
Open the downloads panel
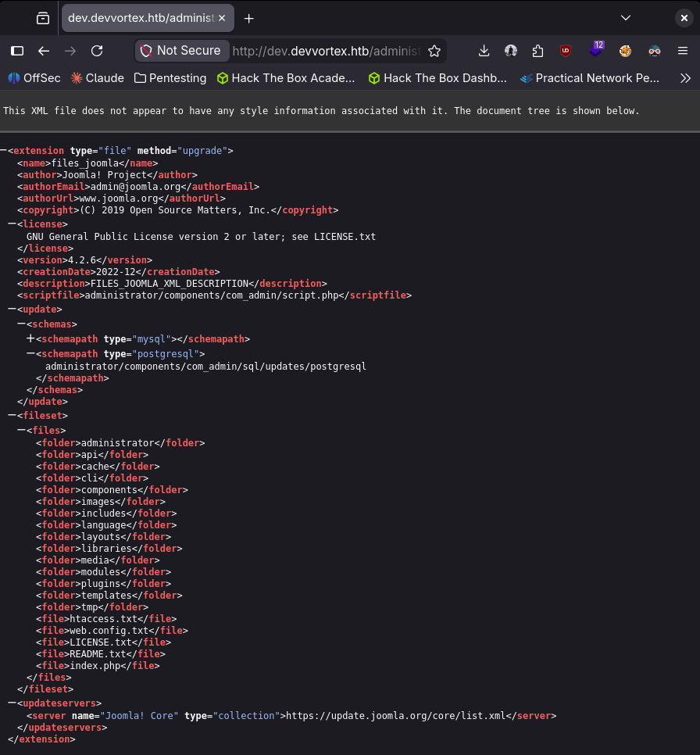(484, 51)
